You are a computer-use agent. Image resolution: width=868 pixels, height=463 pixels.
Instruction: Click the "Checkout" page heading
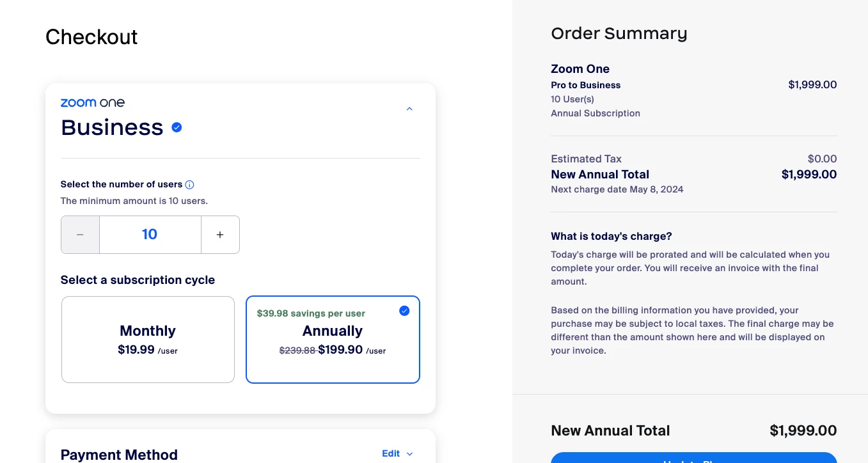(x=91, y=37)
